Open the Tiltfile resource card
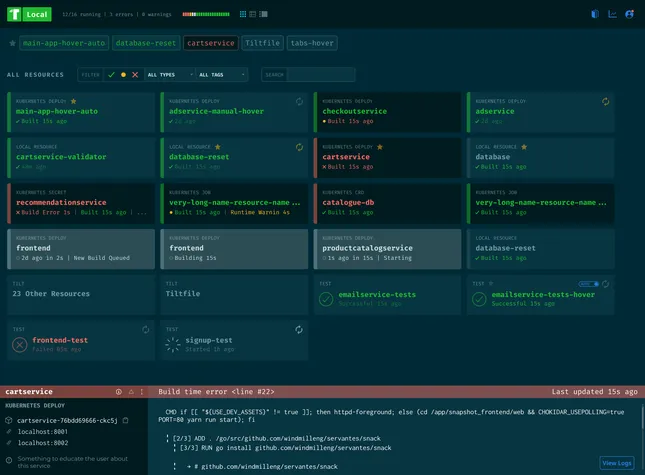This screenshot has height=475, width=645. (x=234, y=294)
